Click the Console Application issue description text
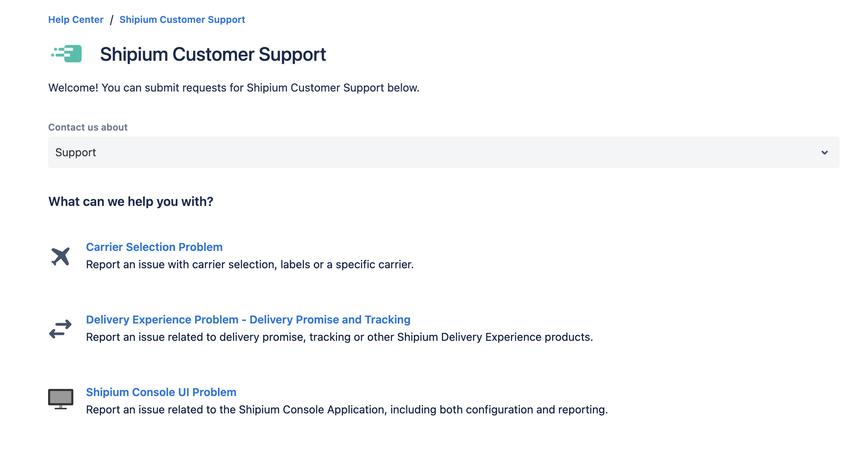868x471 pixels. tap(347, 409)
